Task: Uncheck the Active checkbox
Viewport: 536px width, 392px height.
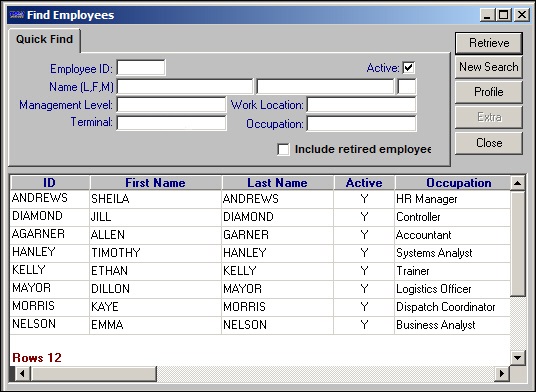Action: (x=409, y=67)
